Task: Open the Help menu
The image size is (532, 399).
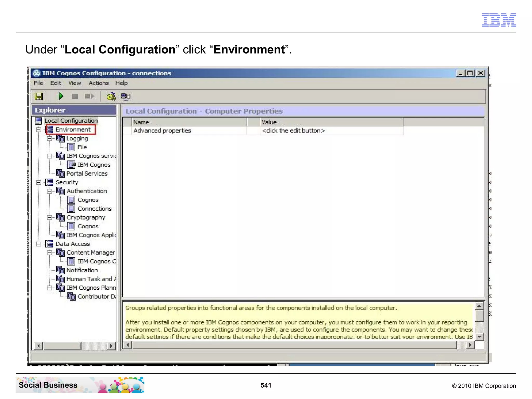Action: (122, 83)
